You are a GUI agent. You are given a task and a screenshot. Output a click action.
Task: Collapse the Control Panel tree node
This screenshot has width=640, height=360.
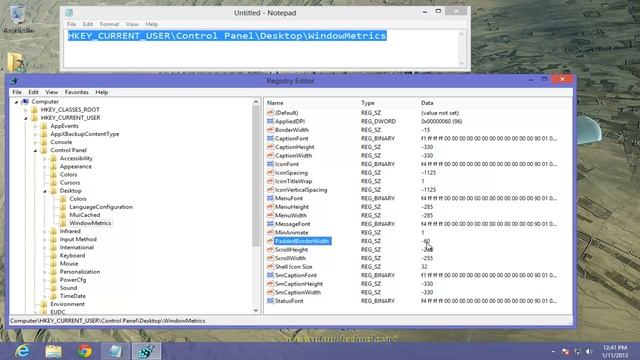click(35, 151)
